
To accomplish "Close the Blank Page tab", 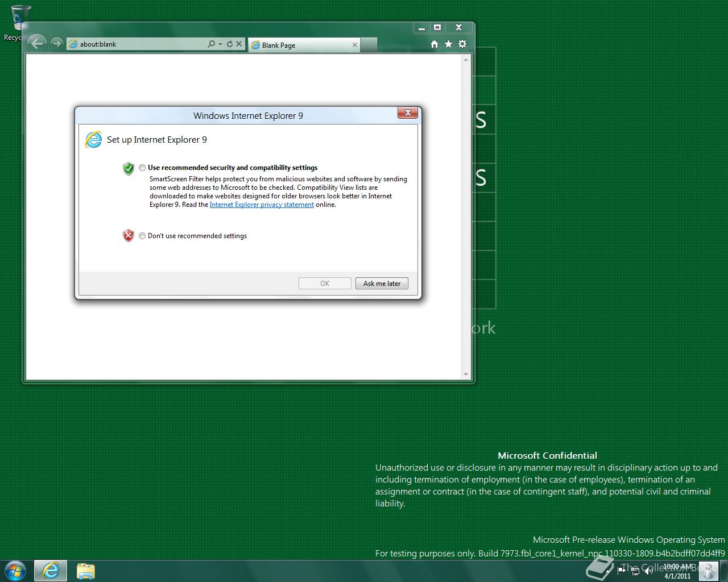I will point(355,45).
